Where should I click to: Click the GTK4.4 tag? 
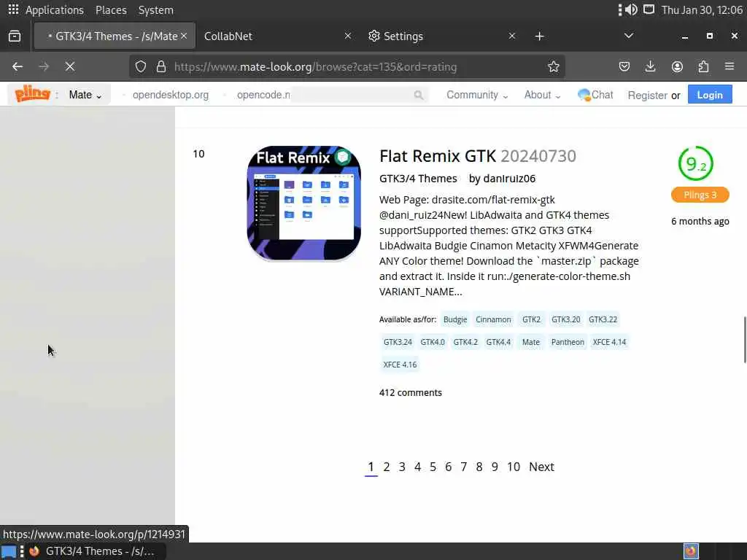(498, 342)
